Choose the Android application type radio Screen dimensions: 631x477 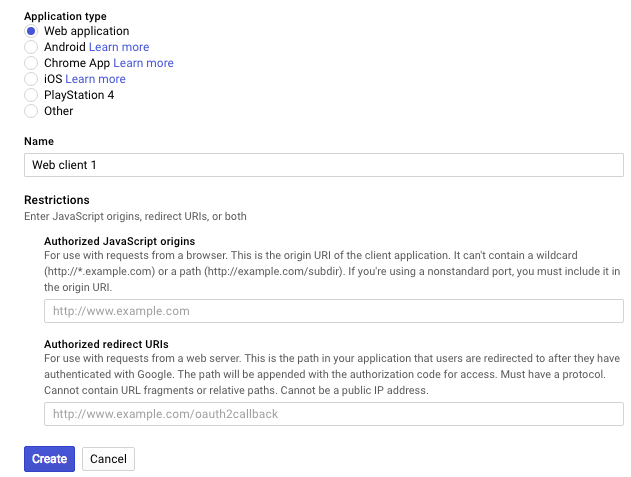(x=31, y=47)
